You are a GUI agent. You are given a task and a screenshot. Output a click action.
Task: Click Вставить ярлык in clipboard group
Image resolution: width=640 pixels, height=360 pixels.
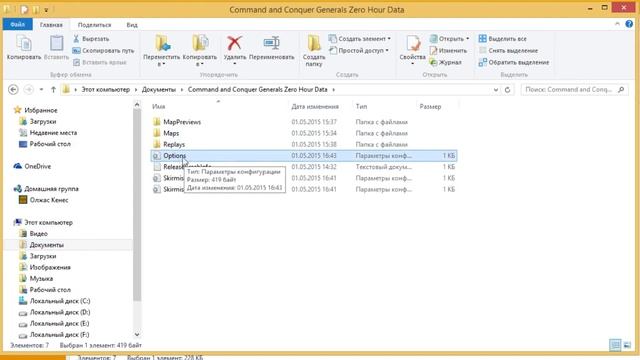[x=100, y=62]
